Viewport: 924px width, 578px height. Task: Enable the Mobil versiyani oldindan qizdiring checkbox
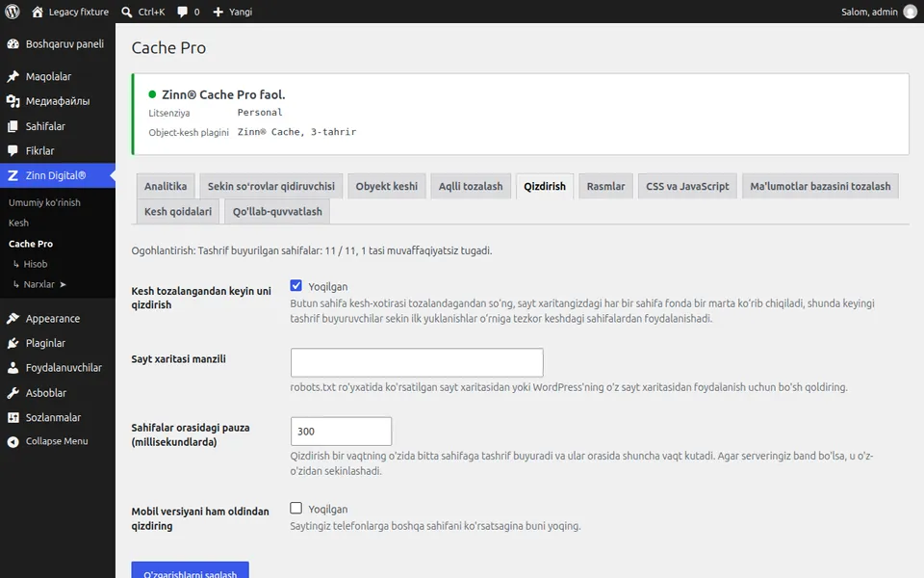pyautogui.click(x=295, y=508)
